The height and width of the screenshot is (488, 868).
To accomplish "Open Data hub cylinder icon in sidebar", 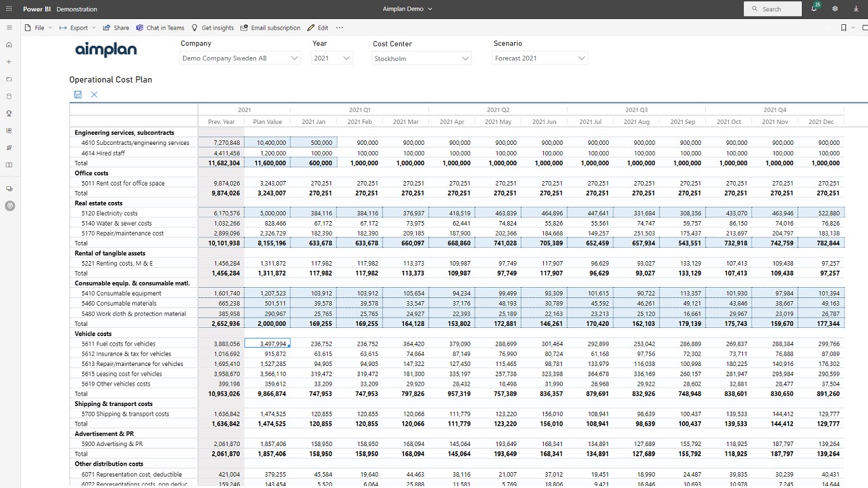I will [9, 97].
